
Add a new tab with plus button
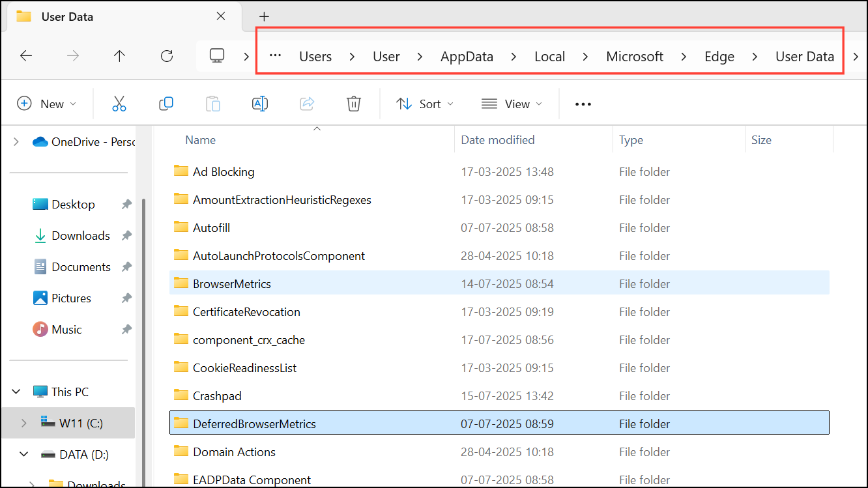[x=264, y=17]
